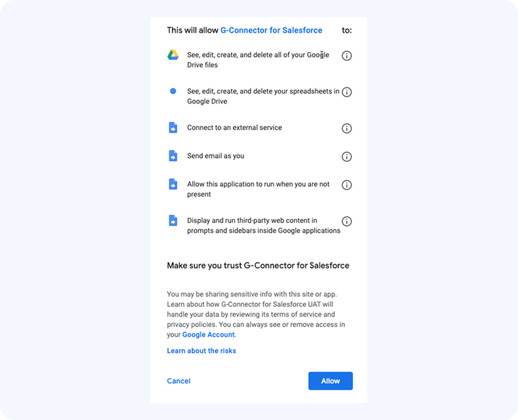Show details for external service permission
This screenshot has height=420, width=518.
[346, 128]
